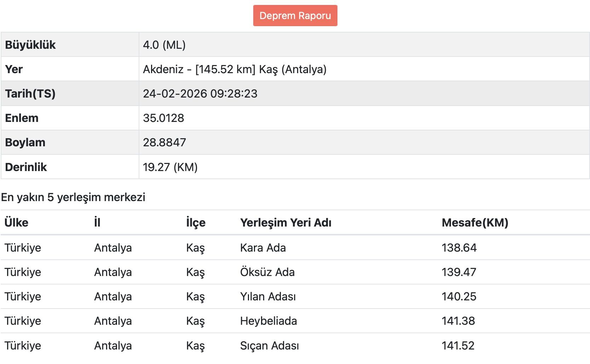Select the Büyüklük value 4.0 (ML)

point(165,45)
